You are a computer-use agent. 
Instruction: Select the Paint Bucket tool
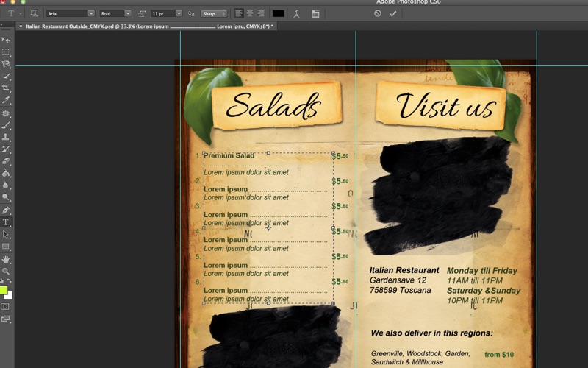6,173
